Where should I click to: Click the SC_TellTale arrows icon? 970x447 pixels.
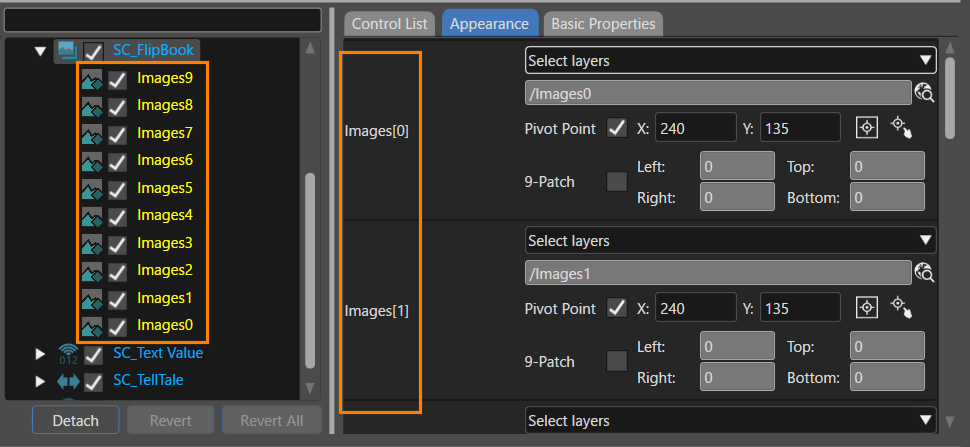tap(68, 381)
